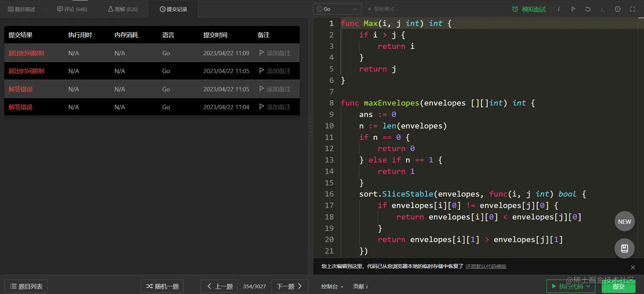Click the fullscreen icon

[x=632, y=9]
